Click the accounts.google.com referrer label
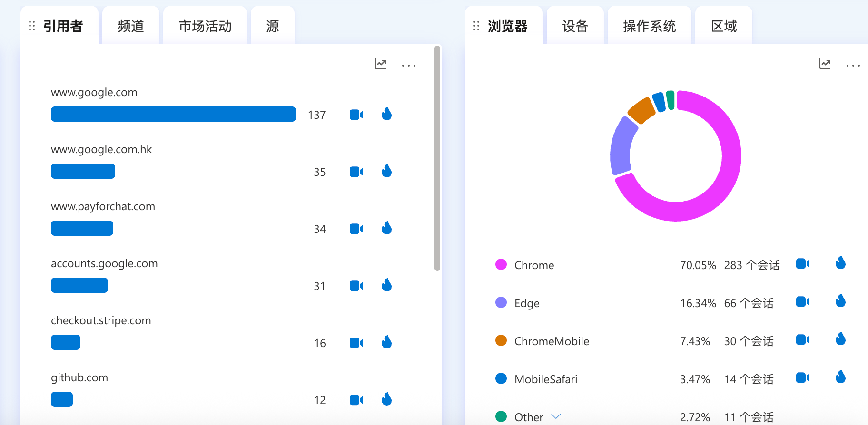 (104, 264)
